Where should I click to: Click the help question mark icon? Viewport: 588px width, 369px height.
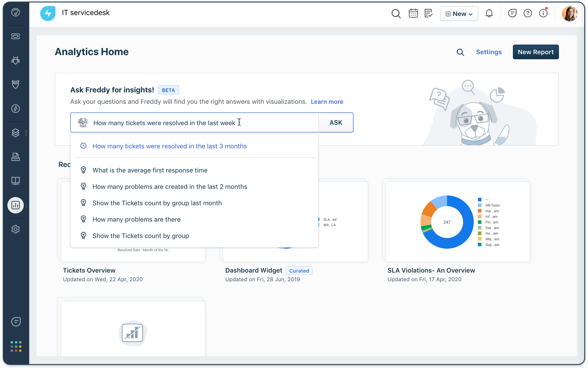click(528, 13)
